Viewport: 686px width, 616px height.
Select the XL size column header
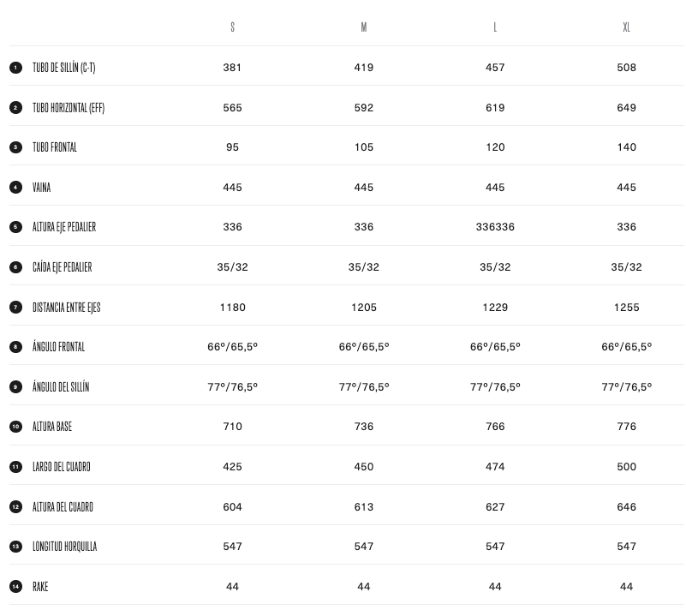pos(626,27)
